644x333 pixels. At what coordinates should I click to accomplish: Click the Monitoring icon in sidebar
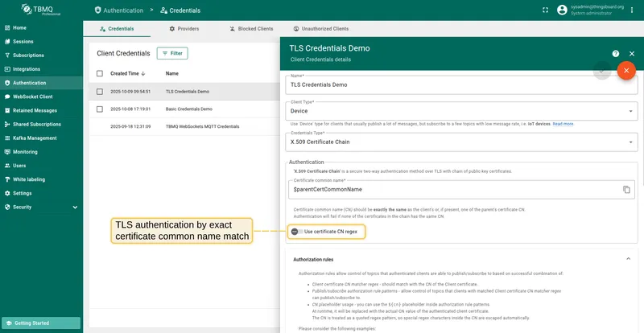coord(7,152)
